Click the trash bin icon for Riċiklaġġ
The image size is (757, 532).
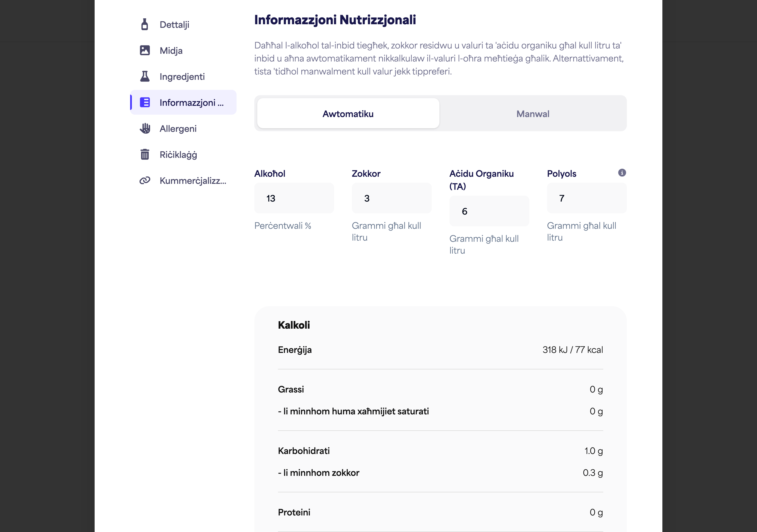click(x=144, y=154)
